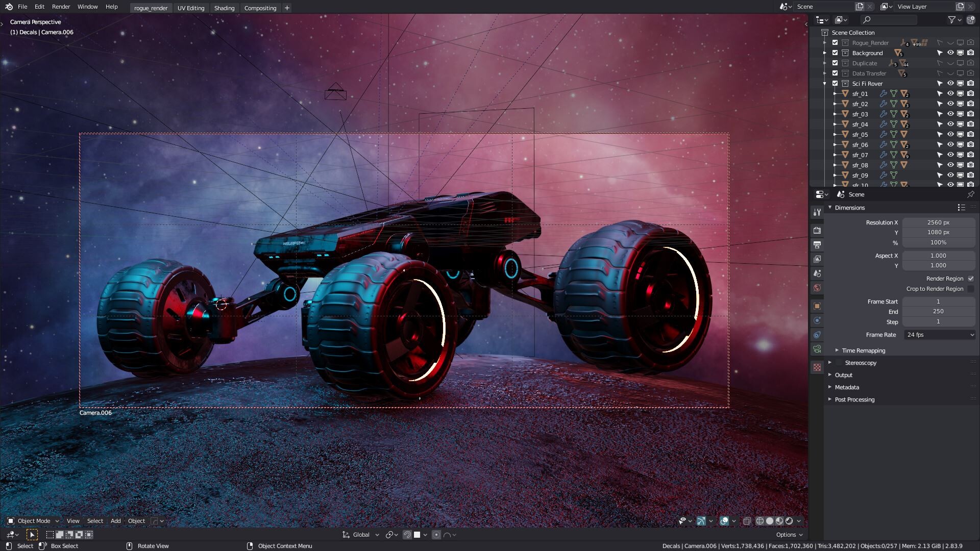The image size is (980, 551).
Task: Switch to the UV Editing workspace
Action: coord(191,8)
